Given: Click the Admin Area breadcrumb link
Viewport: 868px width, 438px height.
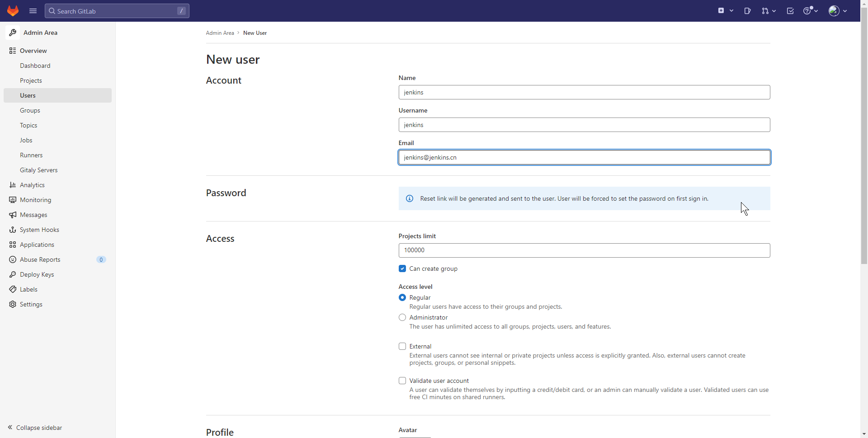Looking at the screenshot, I should click(220, 33).
